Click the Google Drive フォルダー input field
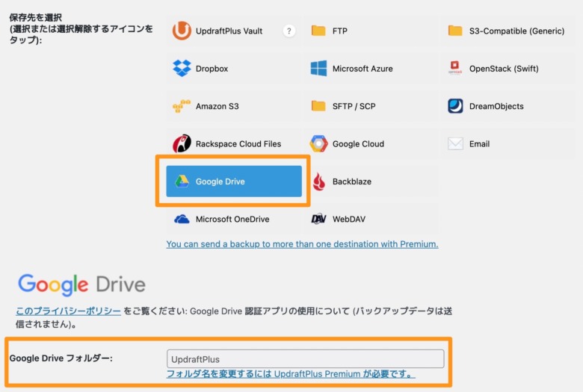Image resolution: width=583 pixels, height=392 pixels. pos(305,359)
